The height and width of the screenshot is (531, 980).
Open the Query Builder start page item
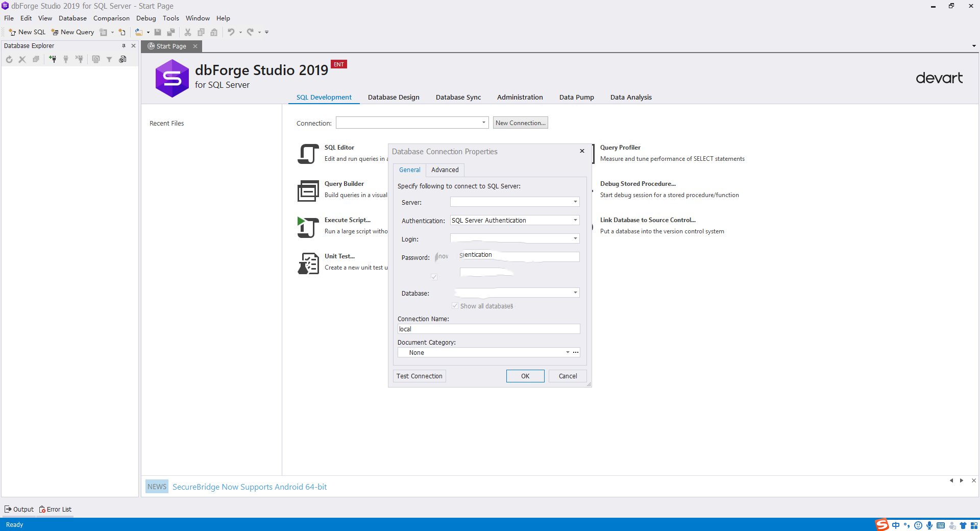pos(344,184)
